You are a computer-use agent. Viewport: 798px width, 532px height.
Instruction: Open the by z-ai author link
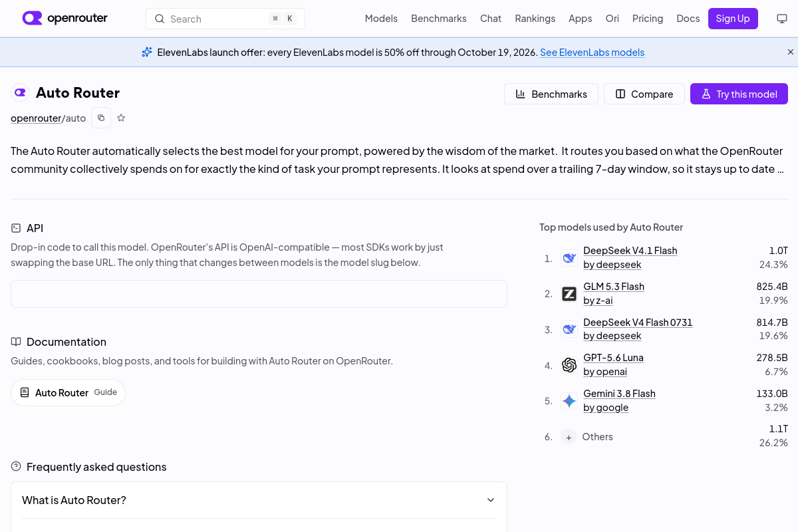[x=598, y=301]
